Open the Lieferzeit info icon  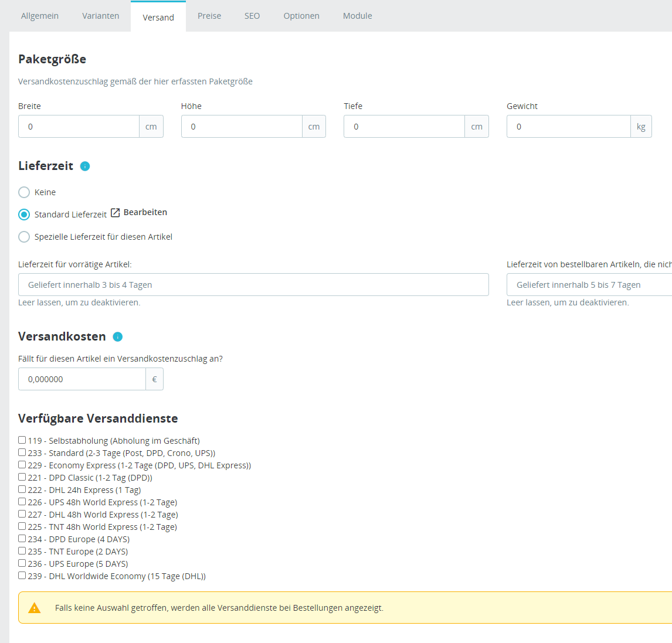pyautogui.click(x=85, y=166)
